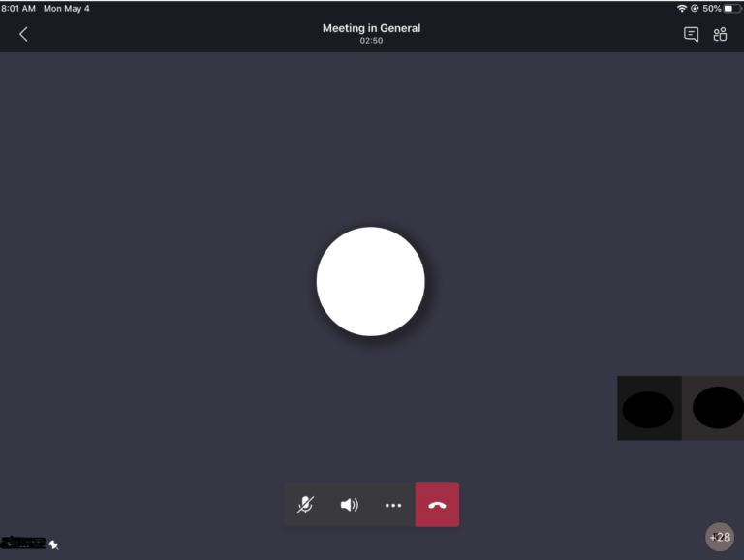This screenshot has height=560, width=744.
Task: Open the meeting chat icon
Action: pyautogui.click(x=691, y=34)
